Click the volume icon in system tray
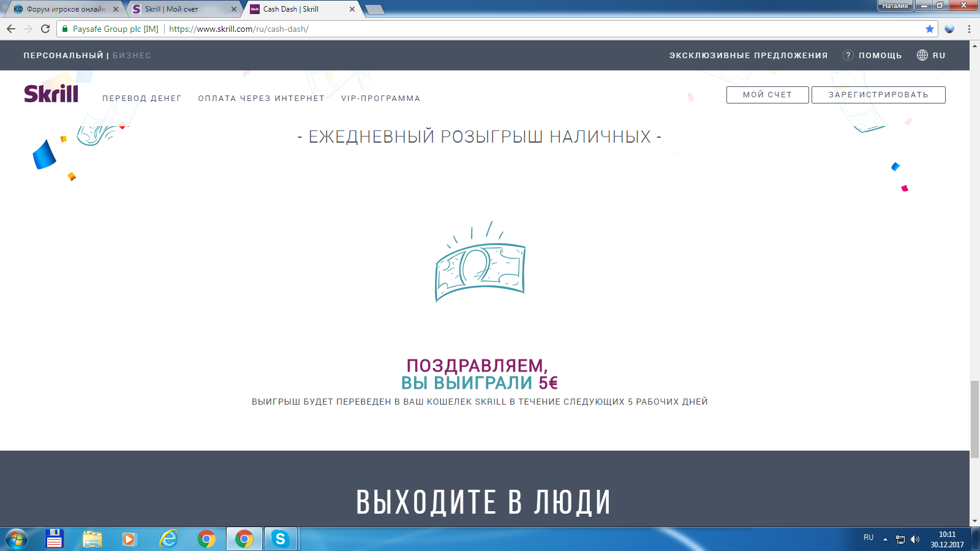 point(915,539)
